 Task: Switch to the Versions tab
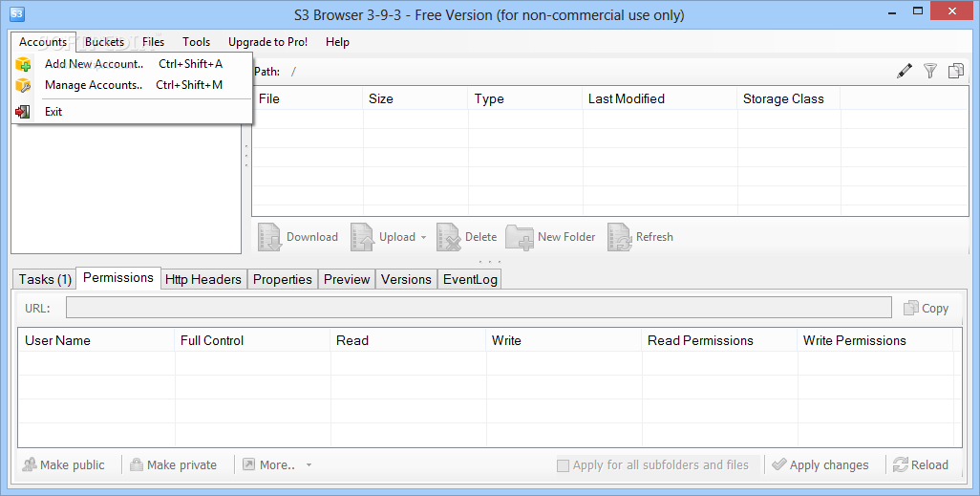coord(406,280)
